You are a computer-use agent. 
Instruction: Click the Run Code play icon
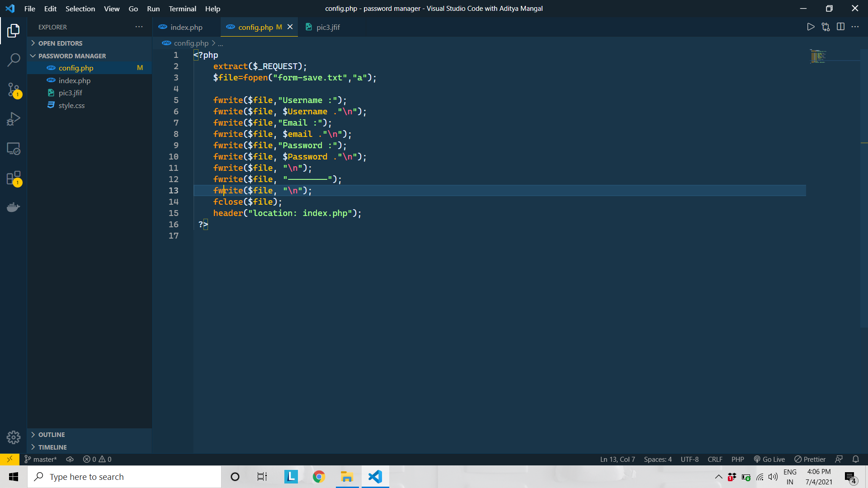tap(811, 27)
